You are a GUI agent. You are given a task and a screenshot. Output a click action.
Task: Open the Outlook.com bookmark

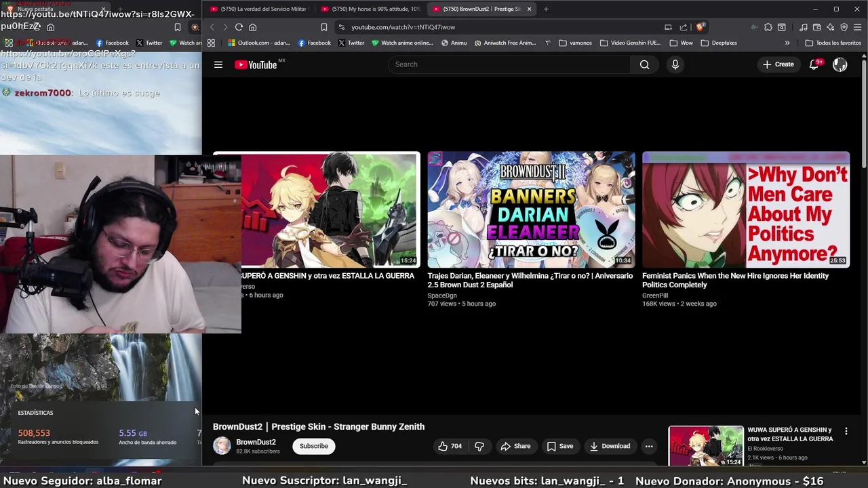[259, 43]
